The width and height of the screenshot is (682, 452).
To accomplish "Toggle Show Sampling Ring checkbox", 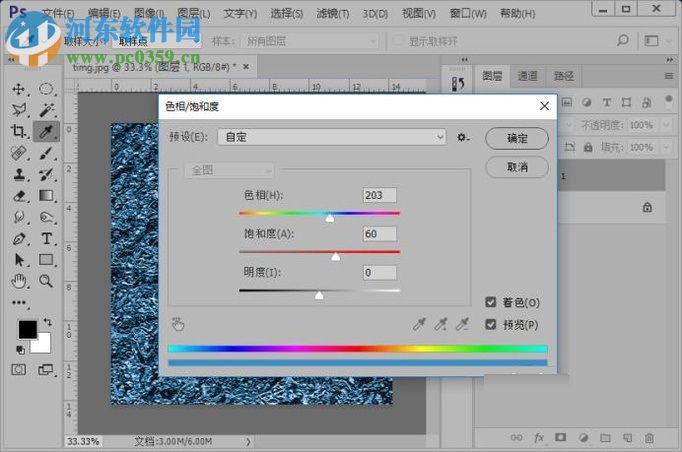I will point(397,41).
